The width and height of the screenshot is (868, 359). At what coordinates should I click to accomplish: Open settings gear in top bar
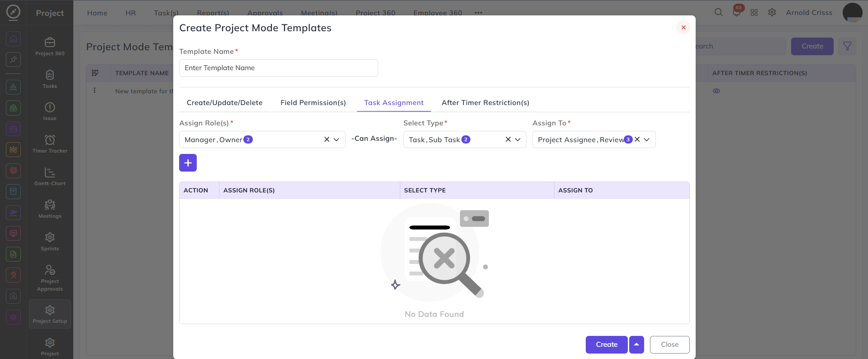click(772, 13)
